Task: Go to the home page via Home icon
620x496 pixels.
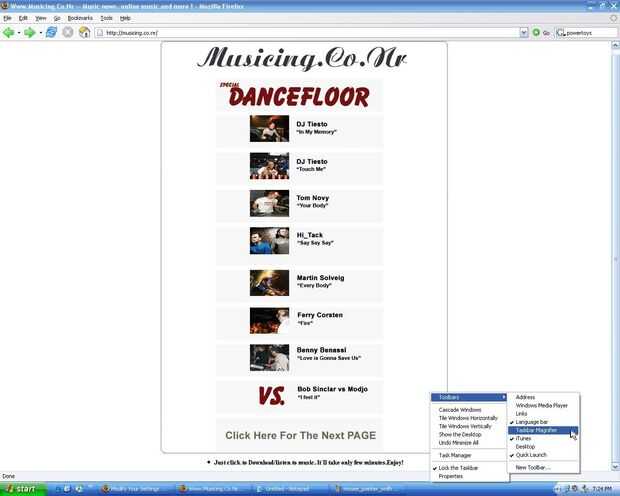Action: click(x=84, y=32)
